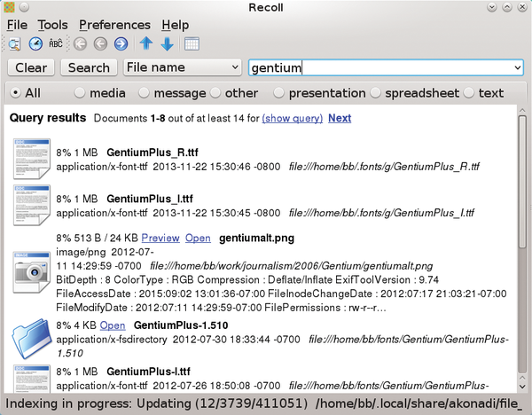The image size is (532, 415).
Task: Select the media category filter
Action: (99, 92)
